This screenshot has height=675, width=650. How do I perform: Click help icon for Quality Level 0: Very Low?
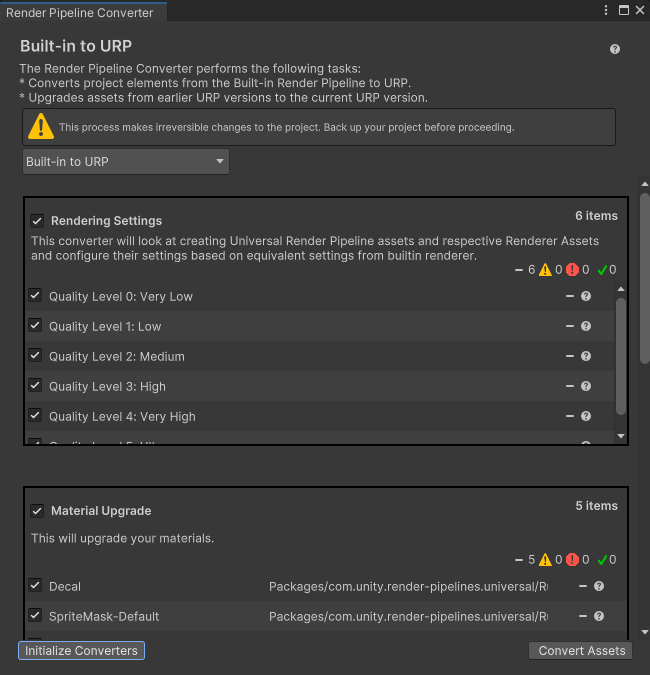[586, 296]
